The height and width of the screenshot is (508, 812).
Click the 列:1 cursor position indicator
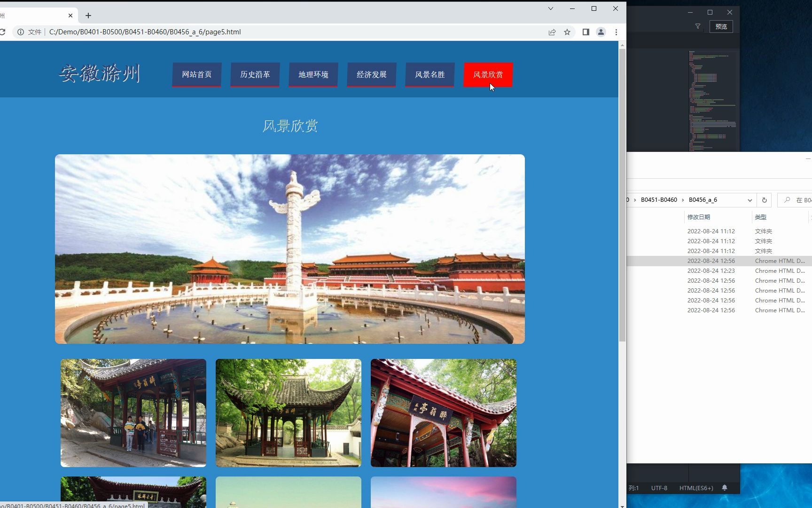click(x=634, y=488)
